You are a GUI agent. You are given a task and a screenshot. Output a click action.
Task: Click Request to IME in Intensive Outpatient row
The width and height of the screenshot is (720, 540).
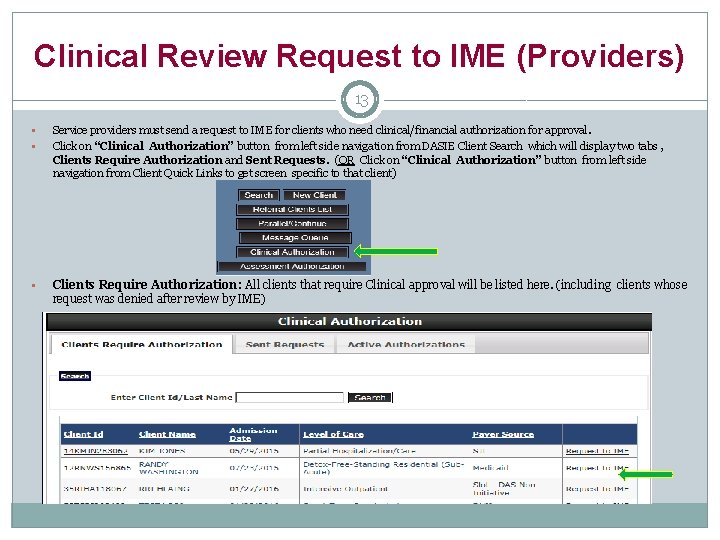597,489
